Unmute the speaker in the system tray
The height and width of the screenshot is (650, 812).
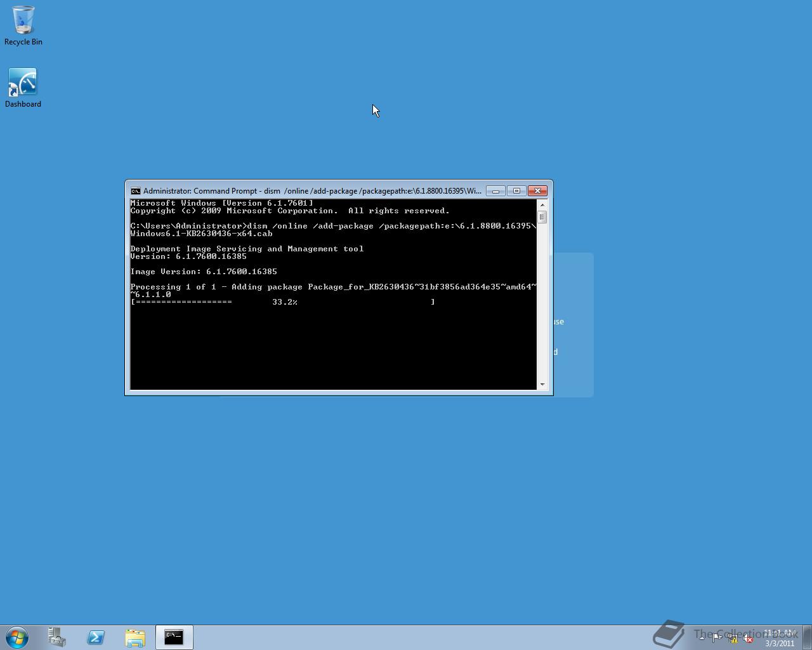(x=749, y=638)
